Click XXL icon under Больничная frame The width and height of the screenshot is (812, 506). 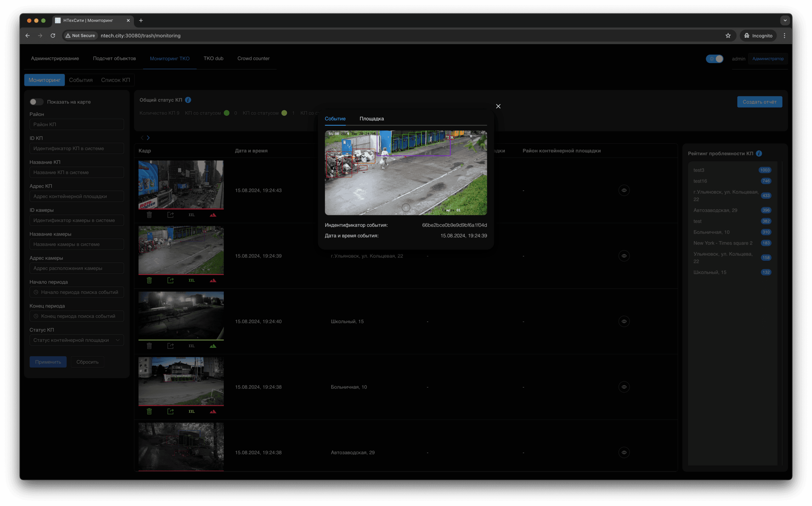191,411
